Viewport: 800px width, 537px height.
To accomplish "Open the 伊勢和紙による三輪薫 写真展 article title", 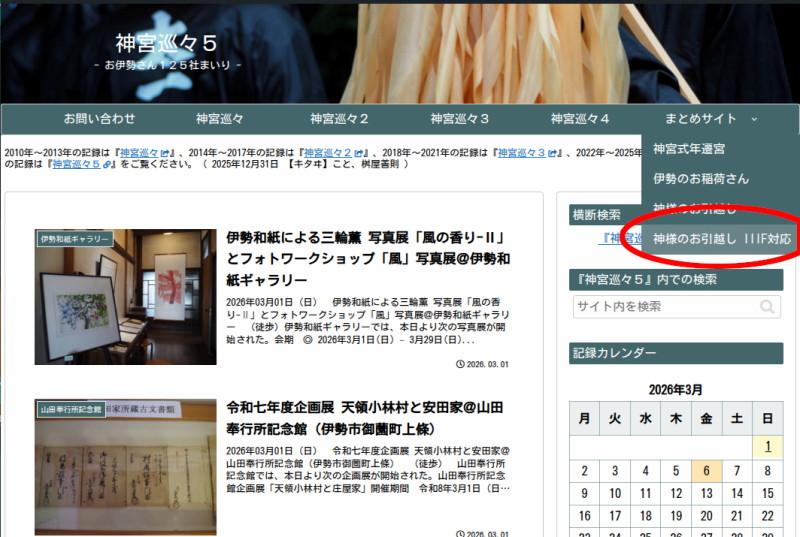I will (368, 259).
